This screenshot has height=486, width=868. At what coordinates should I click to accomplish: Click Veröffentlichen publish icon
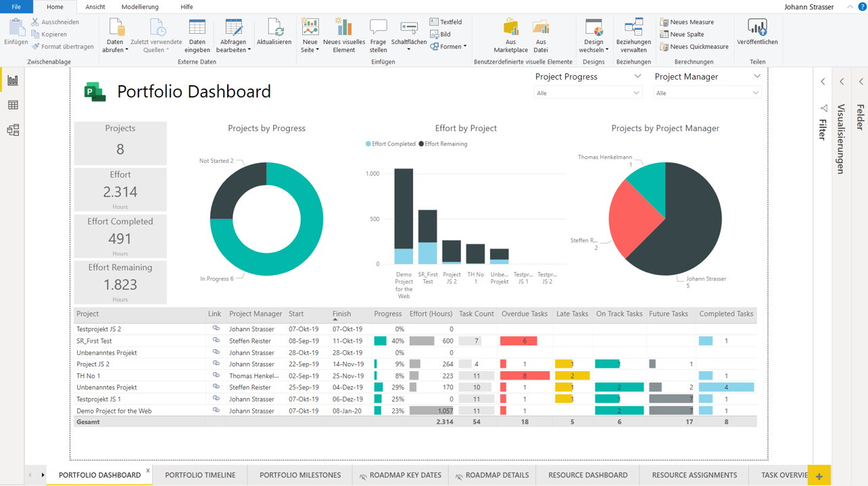pyautogui.click(x=757, y=28)
